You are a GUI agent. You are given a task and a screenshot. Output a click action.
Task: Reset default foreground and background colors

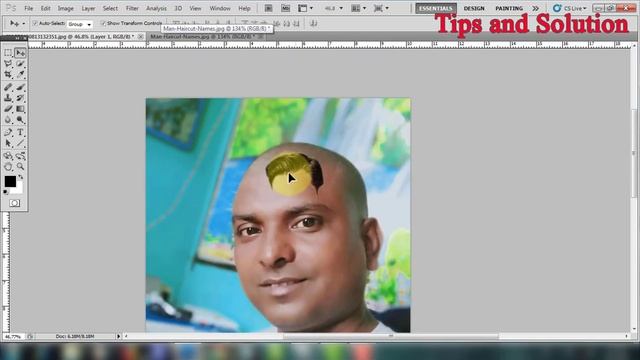click(x=6, y=192)
